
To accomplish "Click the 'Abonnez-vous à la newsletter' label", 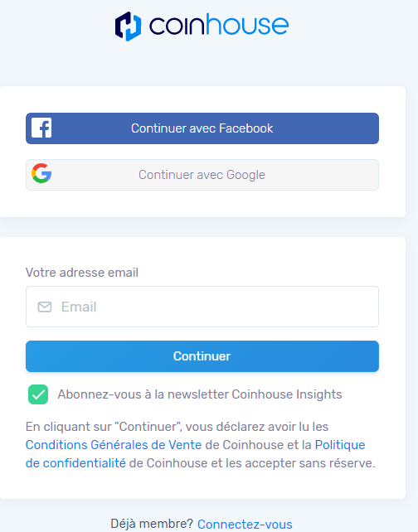I will coord(200,394).
